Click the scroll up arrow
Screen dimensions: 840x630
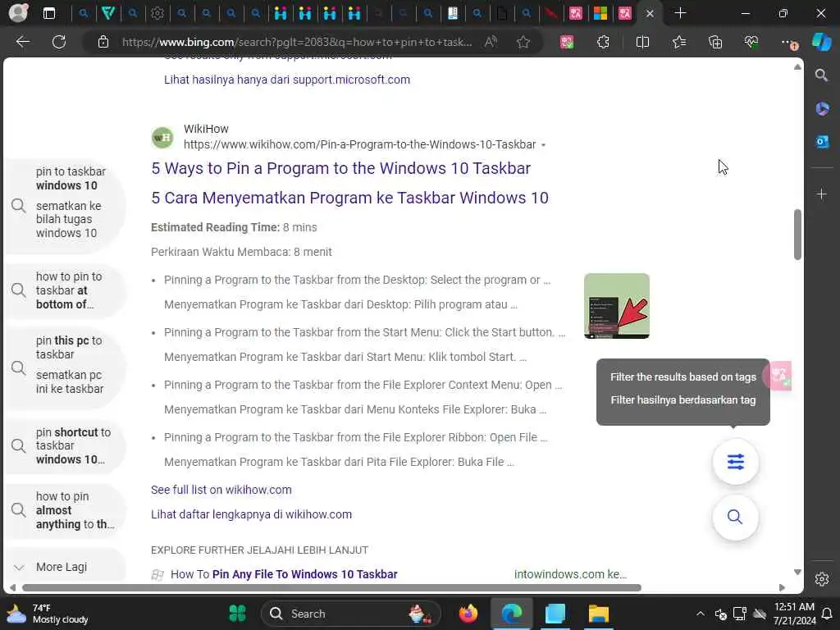[797, 67]
